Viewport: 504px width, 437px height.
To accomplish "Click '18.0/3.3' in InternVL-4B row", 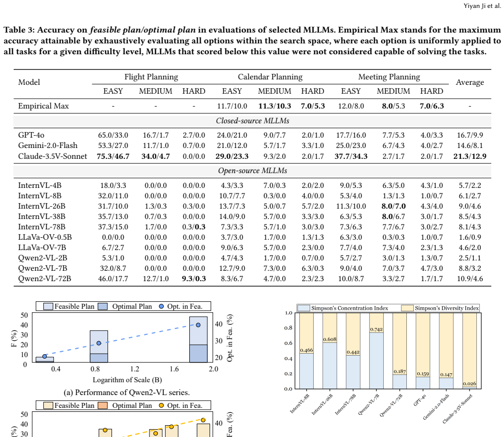I will click(x=113, y=185).
